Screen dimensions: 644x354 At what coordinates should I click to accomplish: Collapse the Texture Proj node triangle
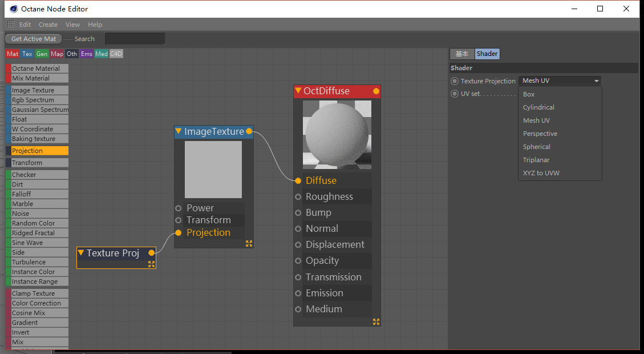click(x=81, y=252)
